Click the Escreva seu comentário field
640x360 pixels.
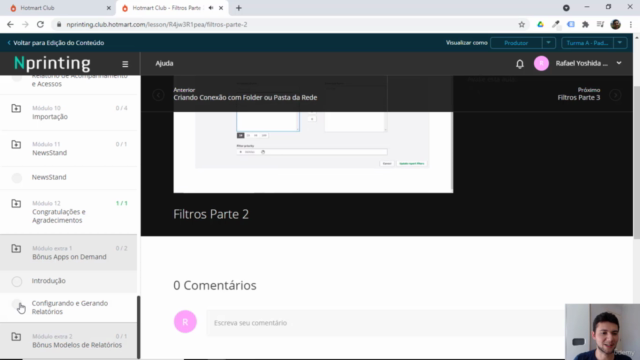coord(386,323)
